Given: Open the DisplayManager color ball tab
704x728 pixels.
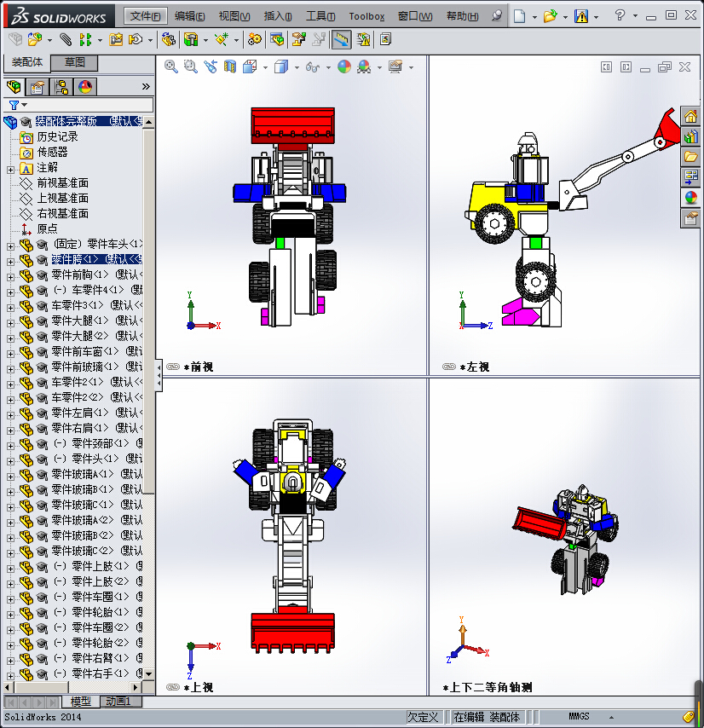Looking at the screenshot, I should coord(85,87).
